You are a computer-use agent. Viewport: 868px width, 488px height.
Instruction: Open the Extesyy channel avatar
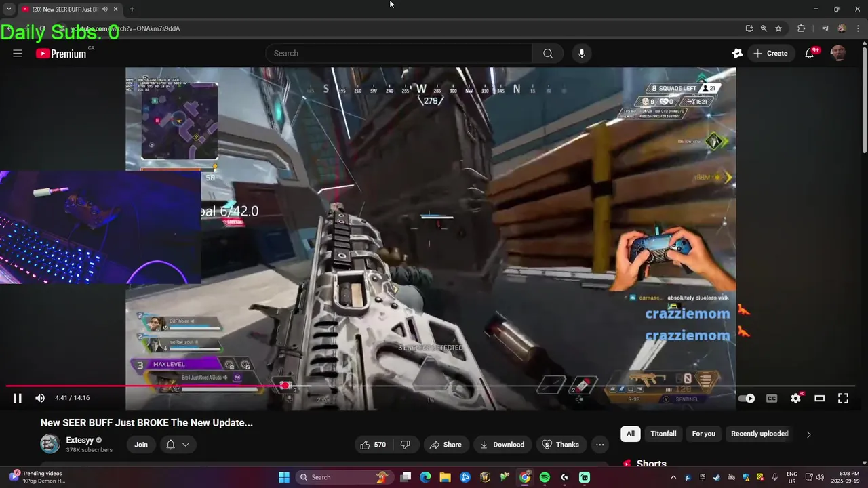50,445
